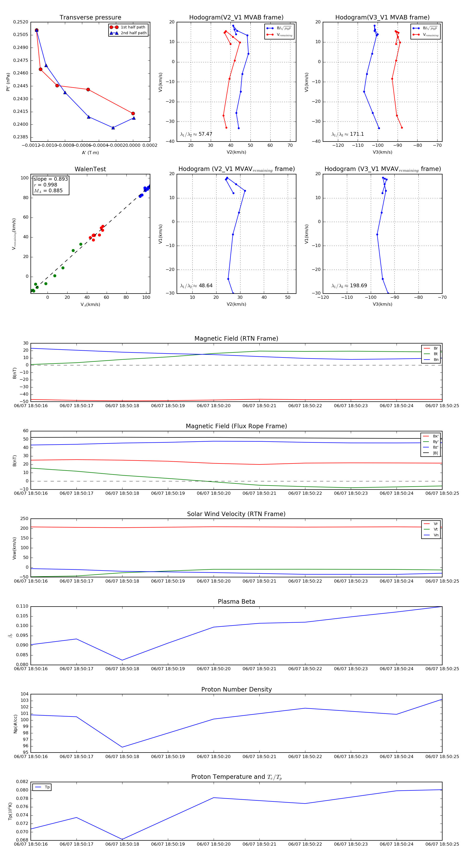Click the βp y-axis label
Image resolution: width=473 pixels, height=868 pixels.
(10, 636)
